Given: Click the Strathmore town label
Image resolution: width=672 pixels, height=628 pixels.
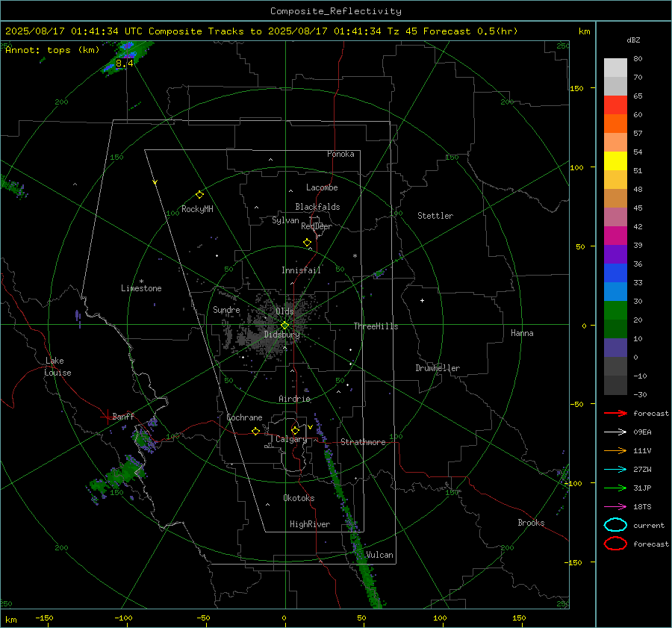Looking at the screenshot, I should [363, 442].
